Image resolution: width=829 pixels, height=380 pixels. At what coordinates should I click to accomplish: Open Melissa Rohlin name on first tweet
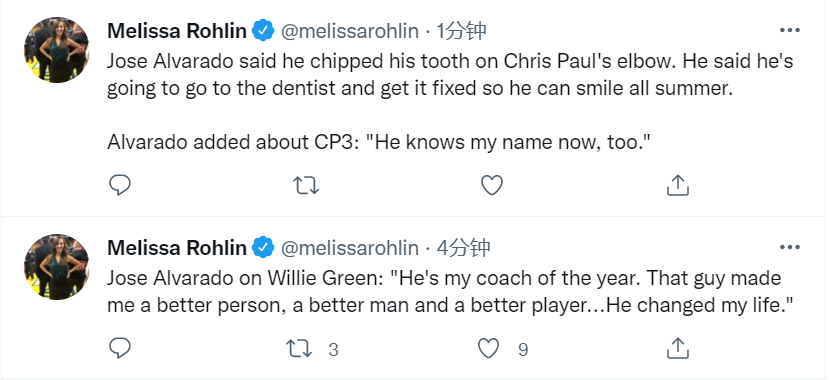[177, 31]
